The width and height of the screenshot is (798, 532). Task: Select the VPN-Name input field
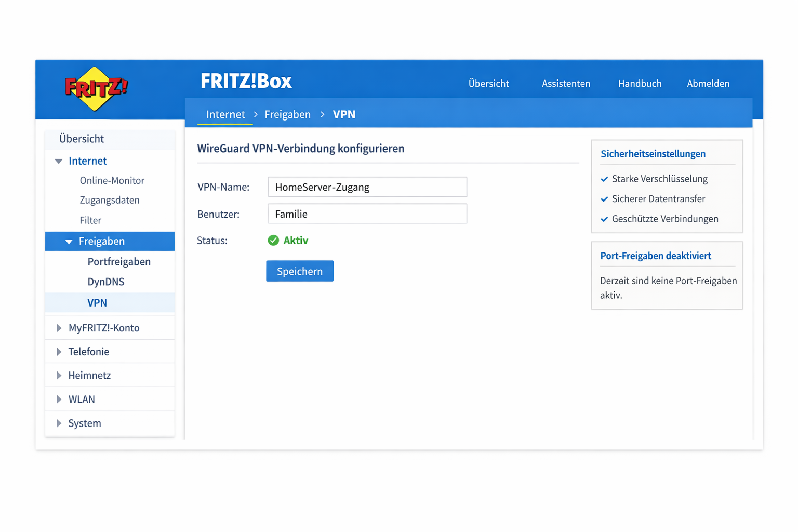click(367, 187)
